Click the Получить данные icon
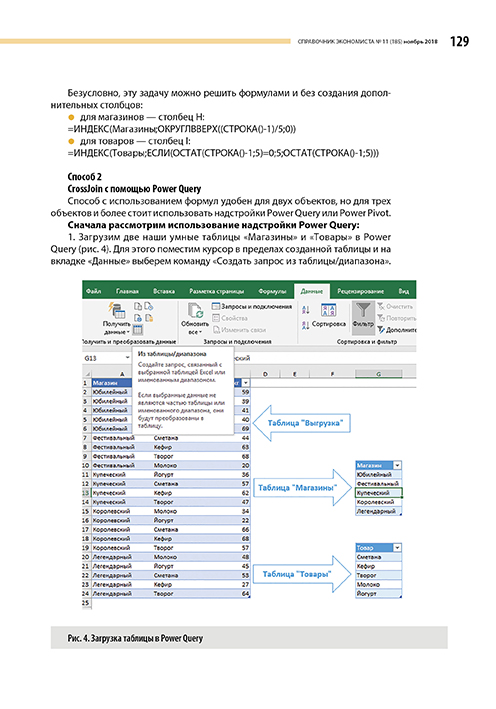Image resolution: width=496 pixels, height=709 pixels. 116,310
